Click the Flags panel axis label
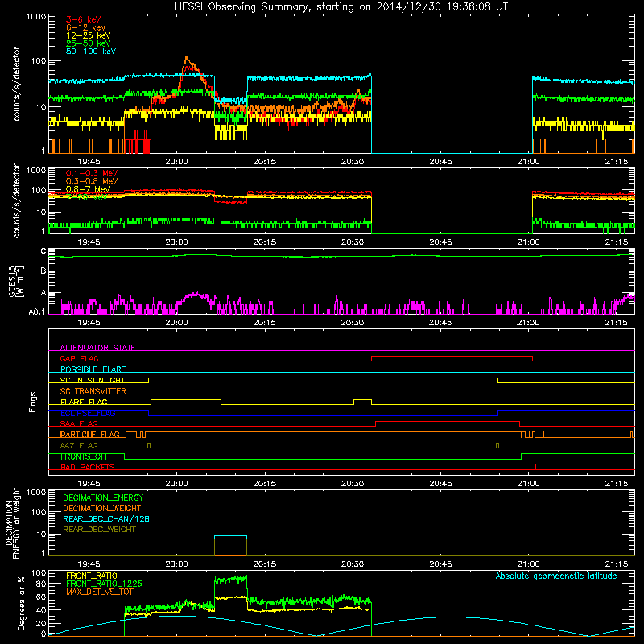The height and width of the screenshot is (644, 644). [33, 402]
